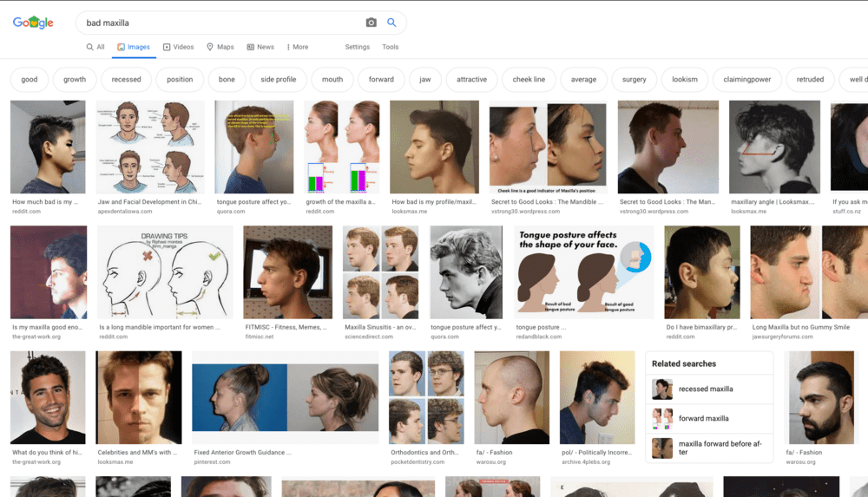Open the 'Drawing Tips' sketch thumbnail
The height and width of the screenshot is (497, 868).
(x=165, y=272)
